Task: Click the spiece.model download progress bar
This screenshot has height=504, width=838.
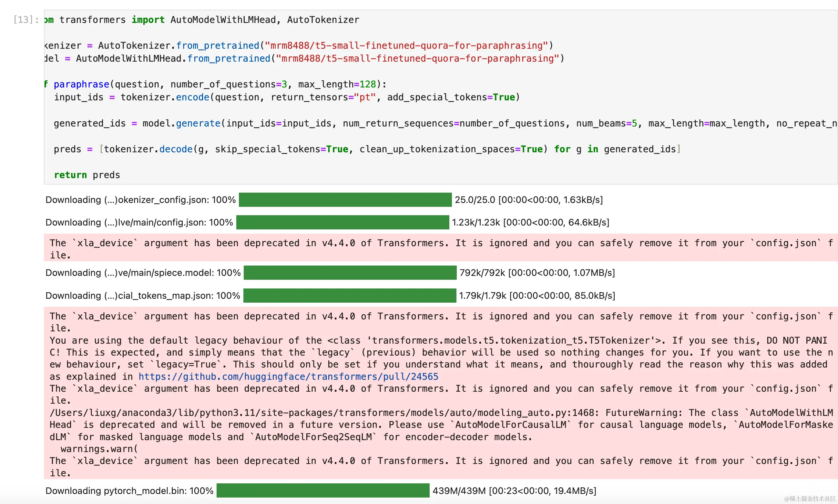Action: (350, 273)
